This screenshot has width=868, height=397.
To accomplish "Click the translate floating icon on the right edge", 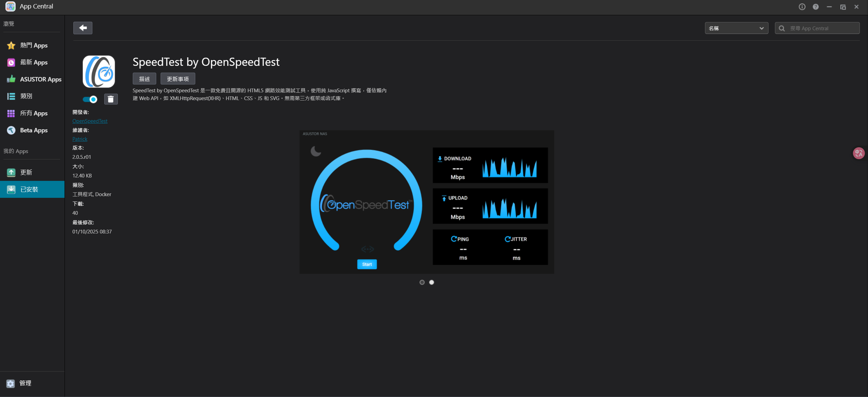I will coord(858,153).
